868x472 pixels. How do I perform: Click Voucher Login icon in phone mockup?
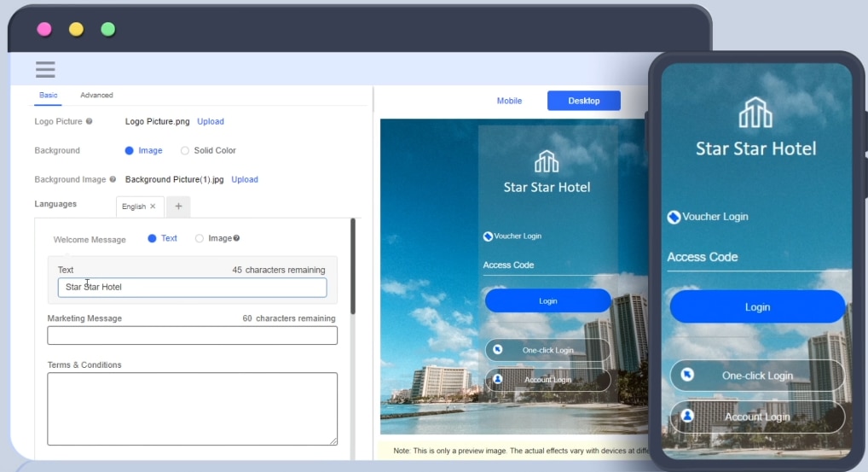674,217
